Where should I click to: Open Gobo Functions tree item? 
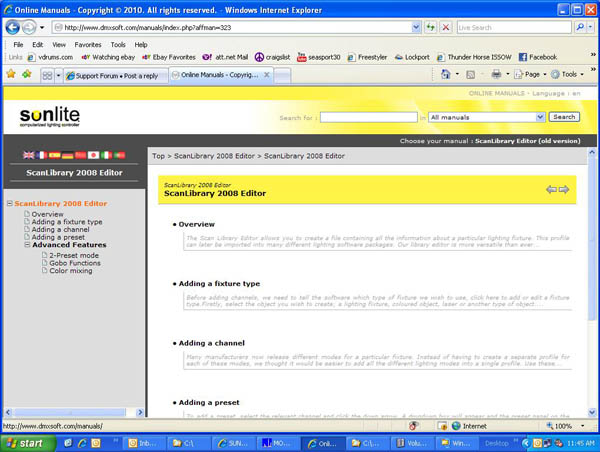point(75,263)
